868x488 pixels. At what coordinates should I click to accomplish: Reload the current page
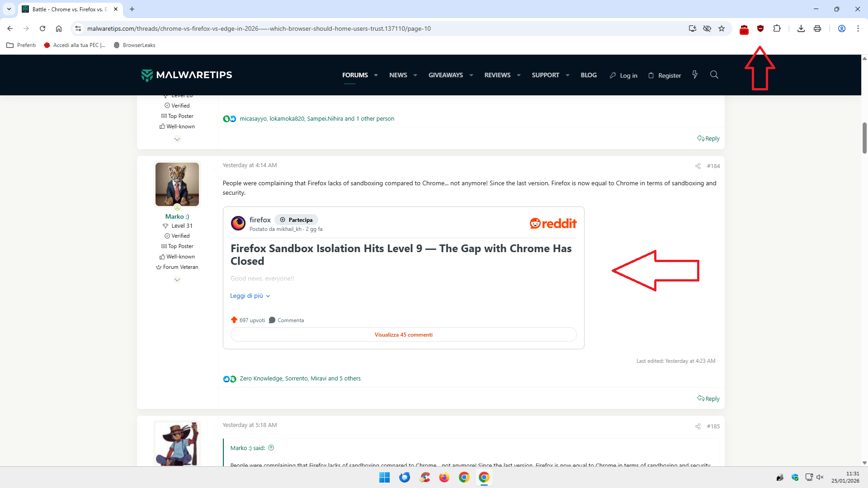(x=42, y=28)
